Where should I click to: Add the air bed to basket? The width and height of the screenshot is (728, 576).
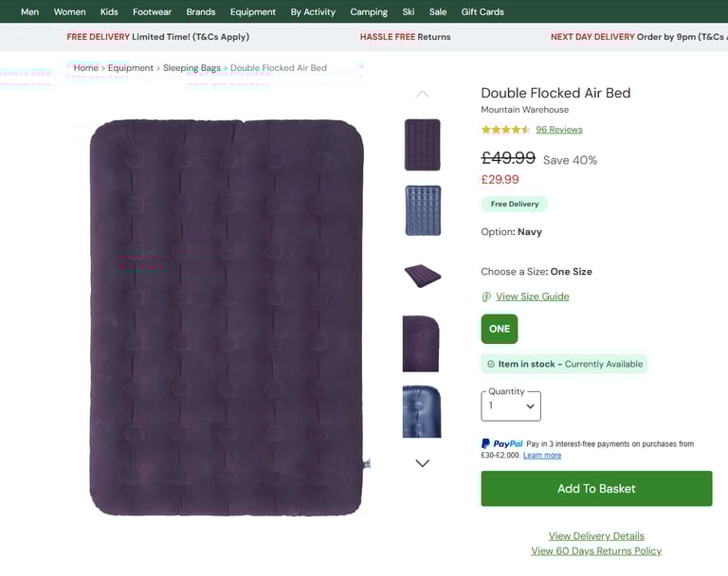coord(596,488)
